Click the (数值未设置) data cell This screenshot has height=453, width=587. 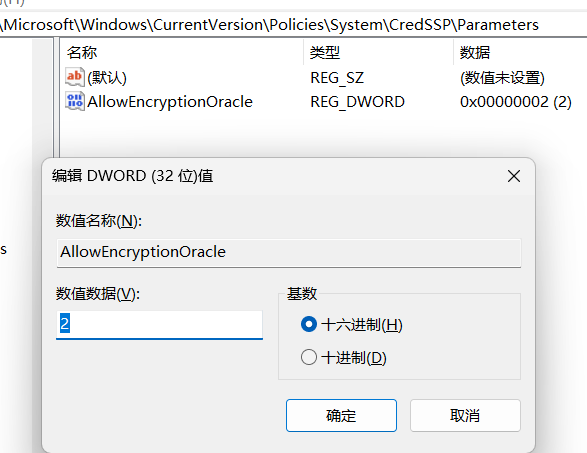point(502,78)
